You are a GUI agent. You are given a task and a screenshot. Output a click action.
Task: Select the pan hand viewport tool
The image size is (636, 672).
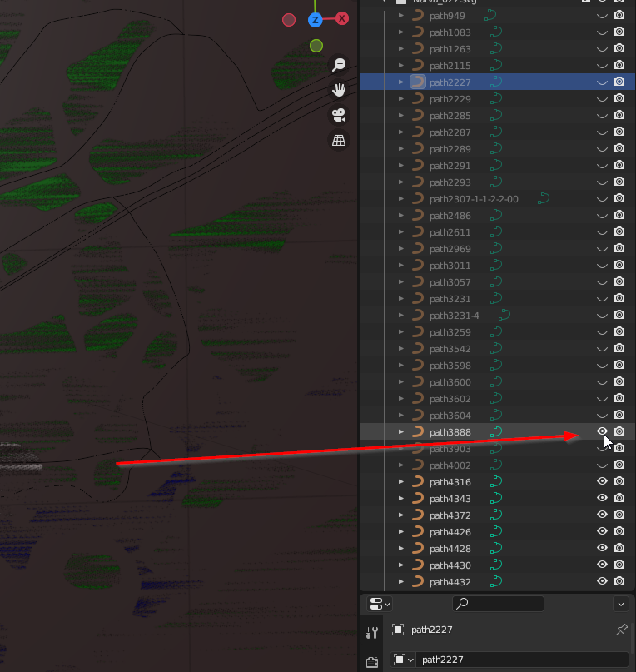pyautogui.click(x=339, y=90)
